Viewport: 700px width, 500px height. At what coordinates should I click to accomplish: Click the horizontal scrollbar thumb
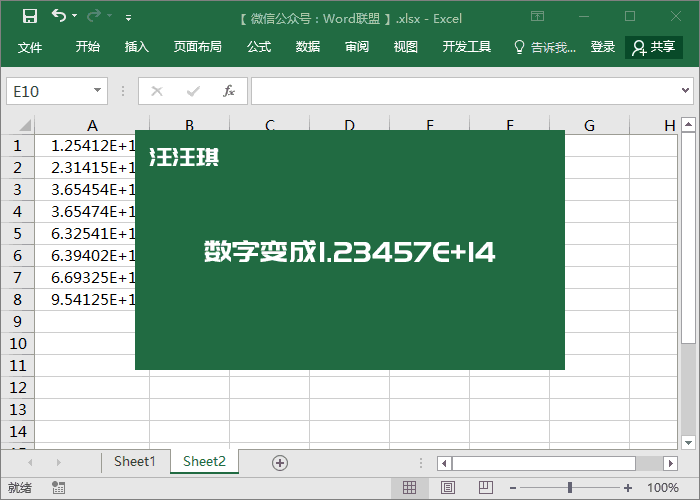pyautogui.click(x=544, y=463)
